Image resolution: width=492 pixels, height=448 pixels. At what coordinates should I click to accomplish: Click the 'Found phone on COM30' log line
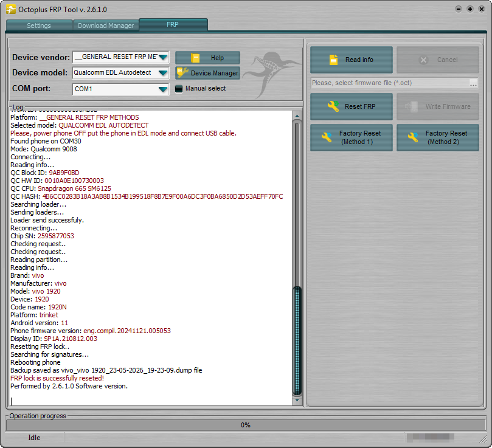[46, 141]
